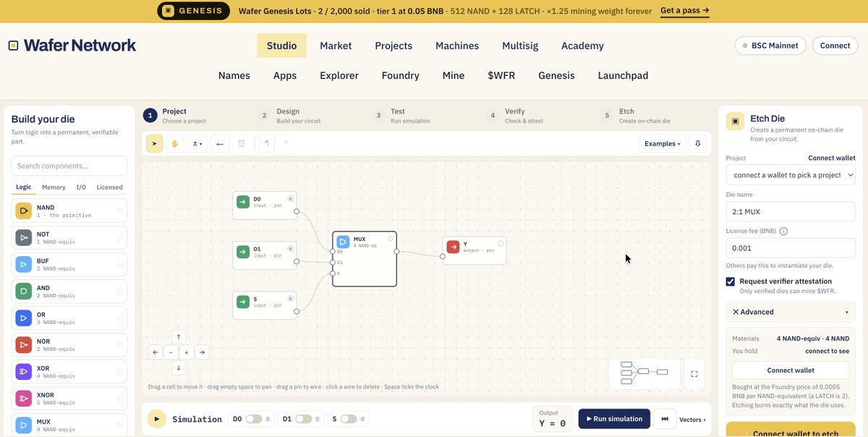Screen dimensions: 868x437
Task: Select the arrow pointer tool
Action: point(154,143)
